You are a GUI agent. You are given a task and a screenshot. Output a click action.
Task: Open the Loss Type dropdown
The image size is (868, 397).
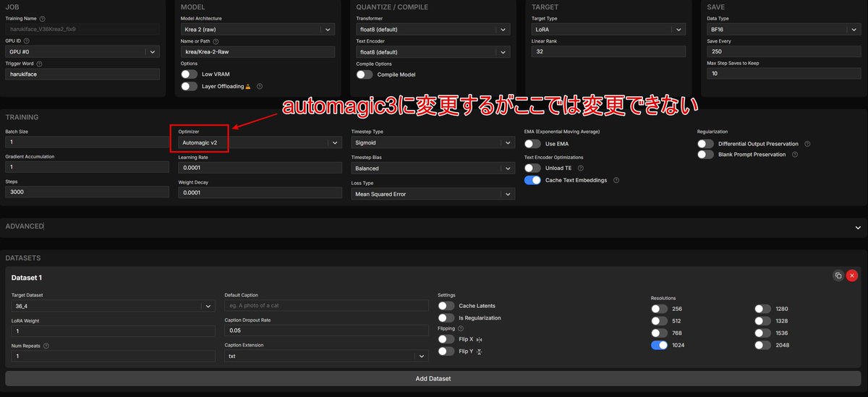433,194
